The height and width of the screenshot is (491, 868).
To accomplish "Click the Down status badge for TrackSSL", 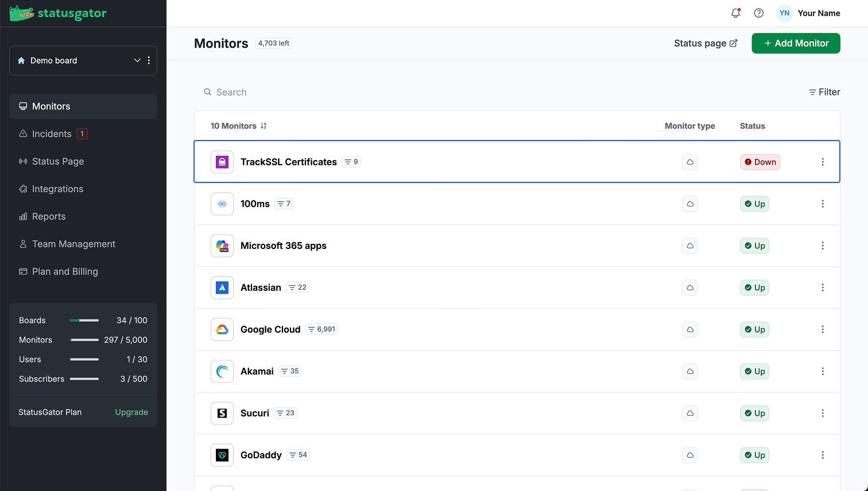I will 760,162.
